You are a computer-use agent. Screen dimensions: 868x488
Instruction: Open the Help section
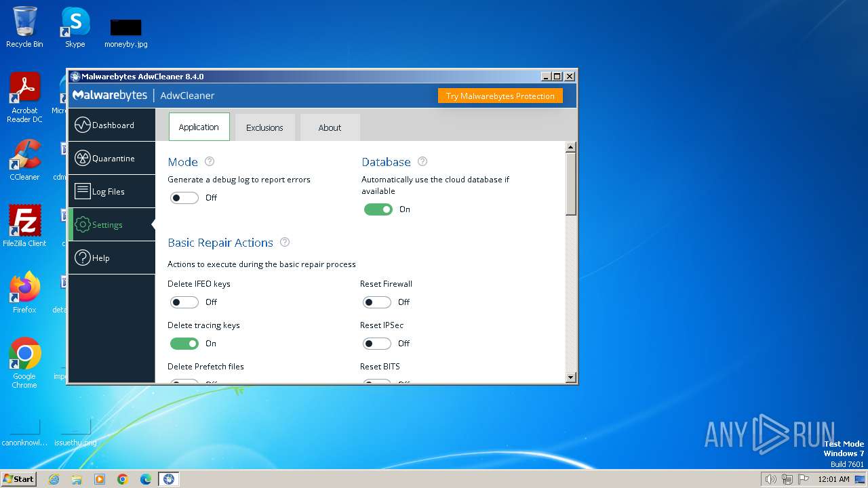pos(112,258)
